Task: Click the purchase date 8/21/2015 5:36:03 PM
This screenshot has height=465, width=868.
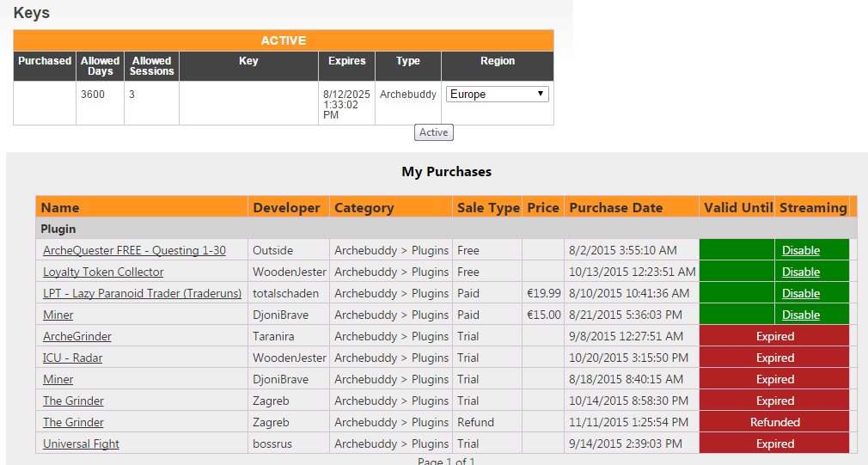Action: tap(626, 315)
